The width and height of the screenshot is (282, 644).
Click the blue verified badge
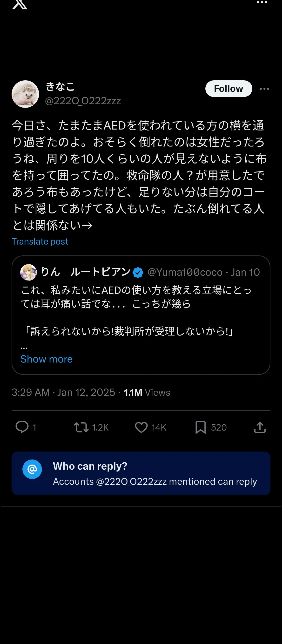pyautogui.click(x=138, y=273)
